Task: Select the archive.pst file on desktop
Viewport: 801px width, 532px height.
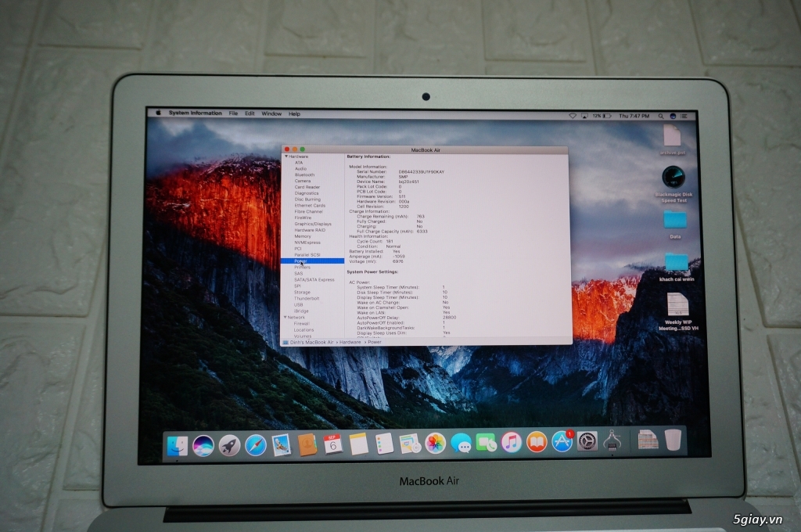Action: (672, 140)
